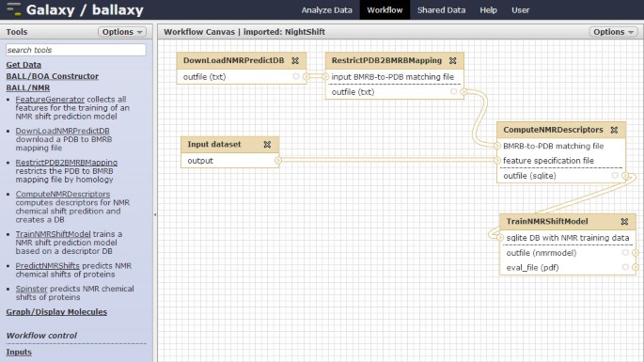The width and height of the screenshot is (644, 362).
Task: Add the RestrictPDB2BMRBMapping tool from the list
Action: click(67, 163)
